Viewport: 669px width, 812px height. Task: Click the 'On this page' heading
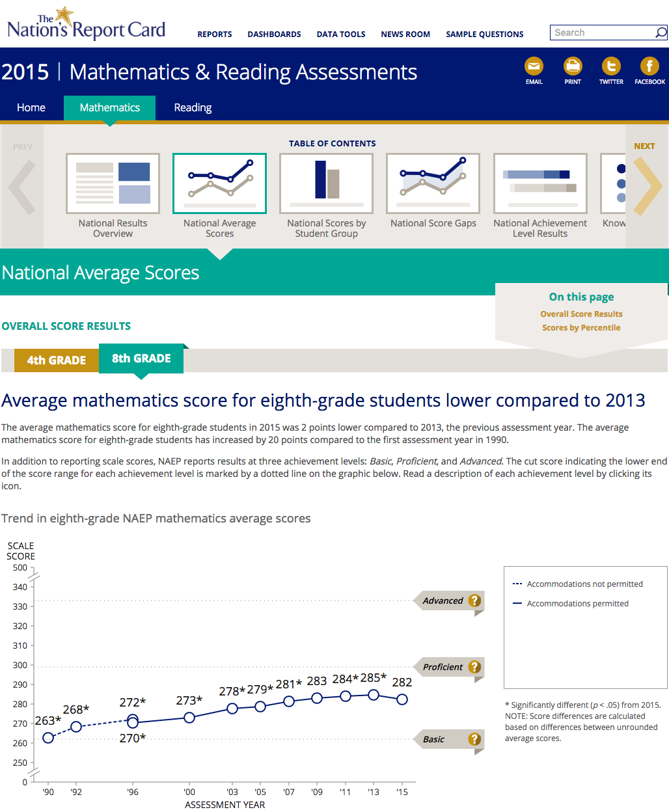coord(581,297)
